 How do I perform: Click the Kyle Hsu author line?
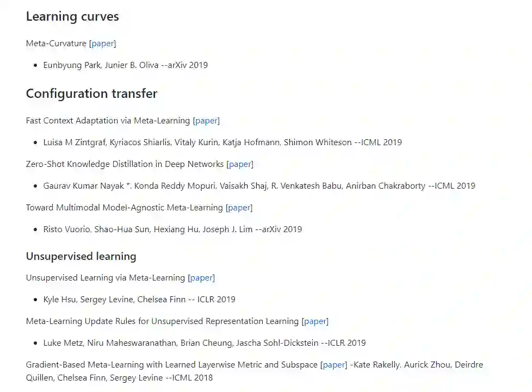(139, 300)
